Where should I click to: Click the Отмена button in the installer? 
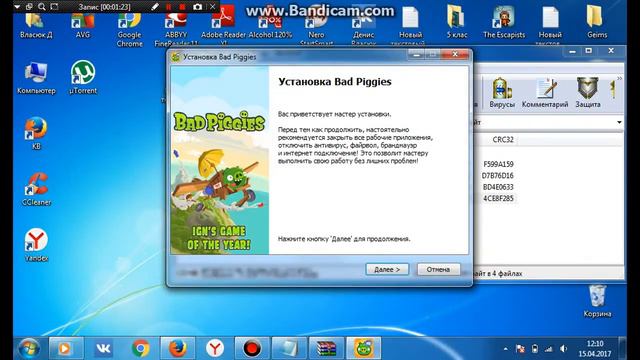click(438, 269)
